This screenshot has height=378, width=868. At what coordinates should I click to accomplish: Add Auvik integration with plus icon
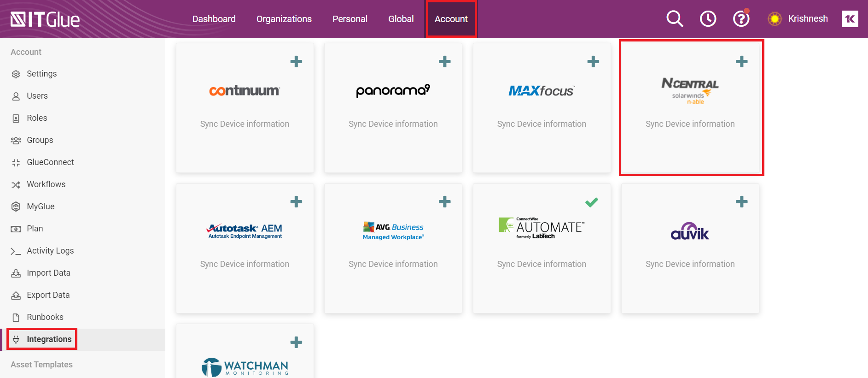[741, 201]
